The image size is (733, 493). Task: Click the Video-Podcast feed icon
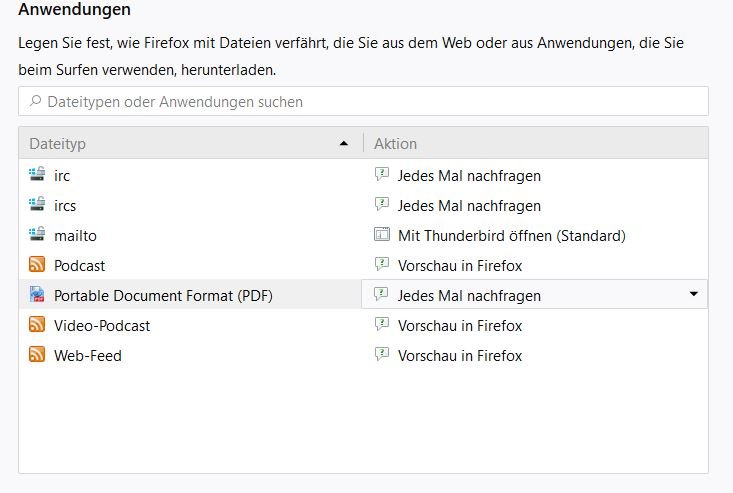[x=37, y=325]
